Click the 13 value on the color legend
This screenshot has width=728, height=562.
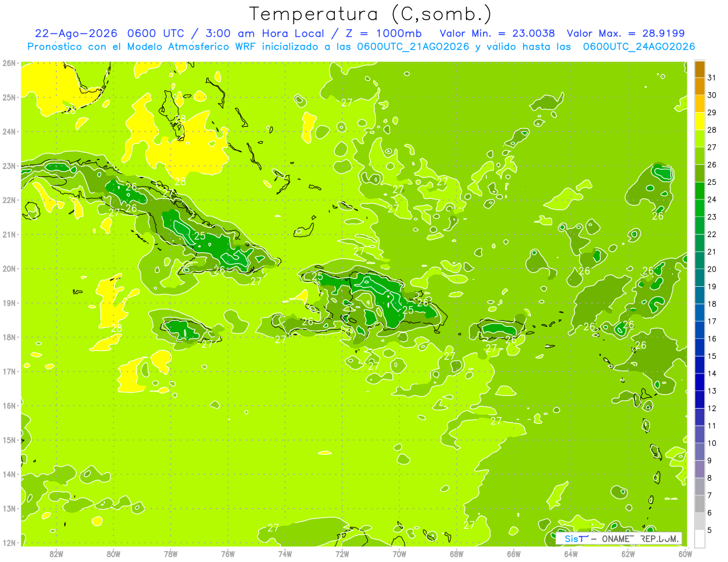[x=712, y=391]
